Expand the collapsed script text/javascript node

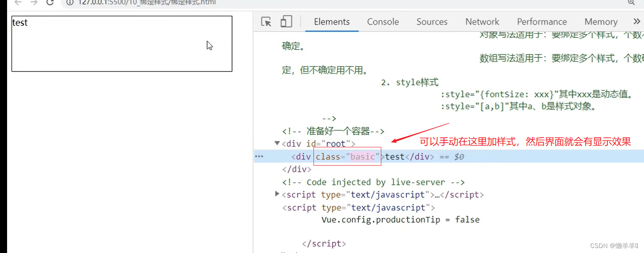coord(277,194)
